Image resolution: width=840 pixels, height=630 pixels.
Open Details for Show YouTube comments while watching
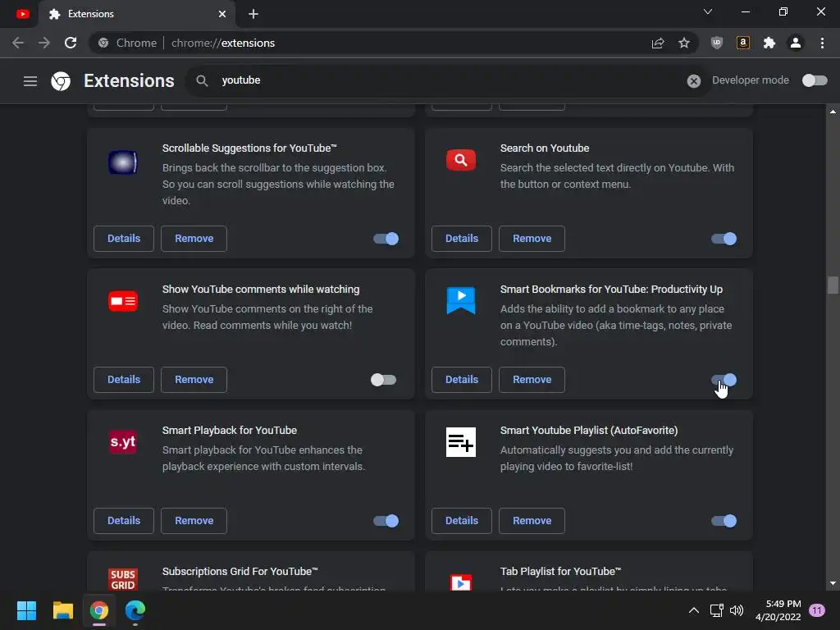(x=124, y=379)
